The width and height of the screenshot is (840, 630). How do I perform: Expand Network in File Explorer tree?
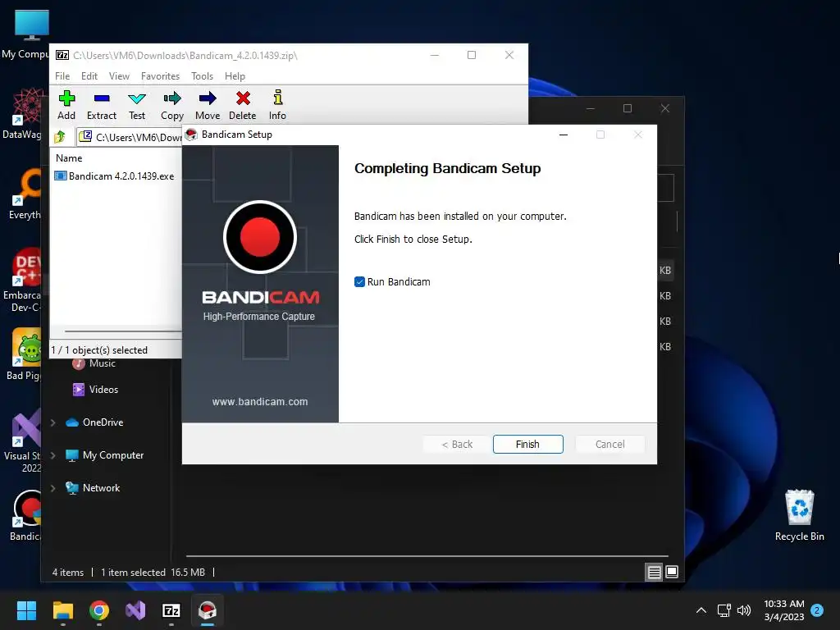tap(53, 488)
